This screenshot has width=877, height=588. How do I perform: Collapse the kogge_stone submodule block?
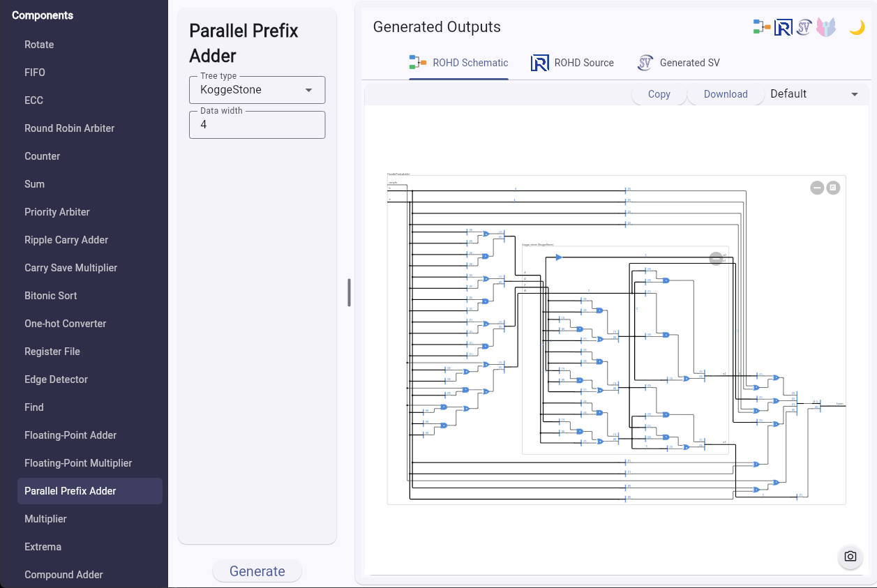coord(716,259)
